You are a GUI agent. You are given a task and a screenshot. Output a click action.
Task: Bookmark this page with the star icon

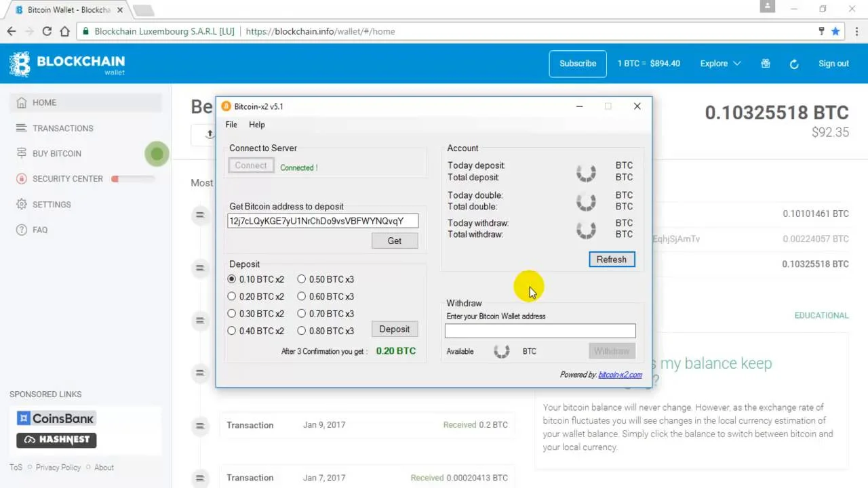point(835,31)
